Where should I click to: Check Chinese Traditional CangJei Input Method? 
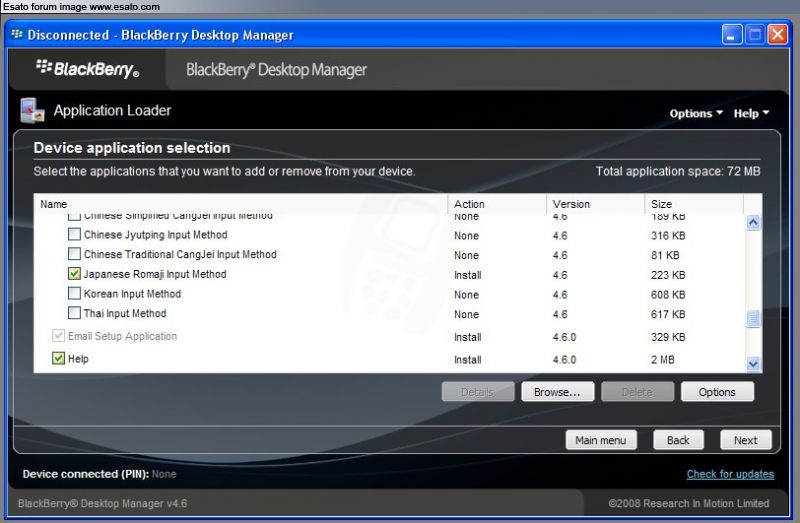click(x=74, y=254)
